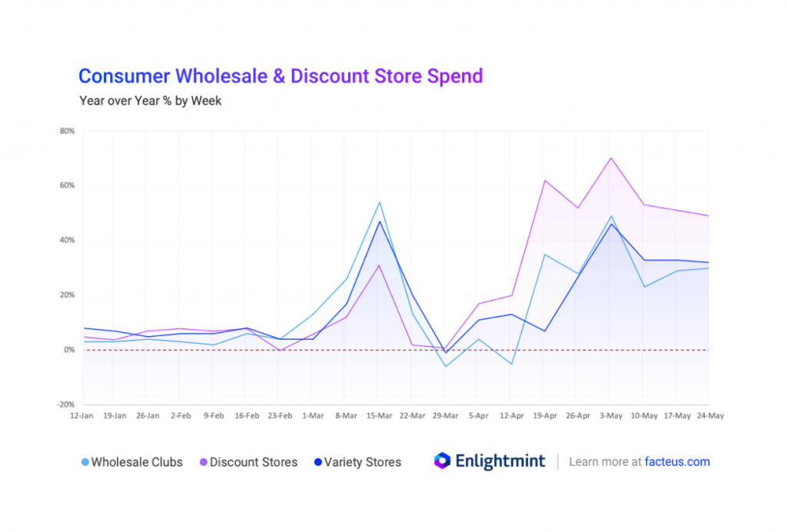Click the 0% y-axis baseline label
787x532 pixels.
[x=68, y=350]
